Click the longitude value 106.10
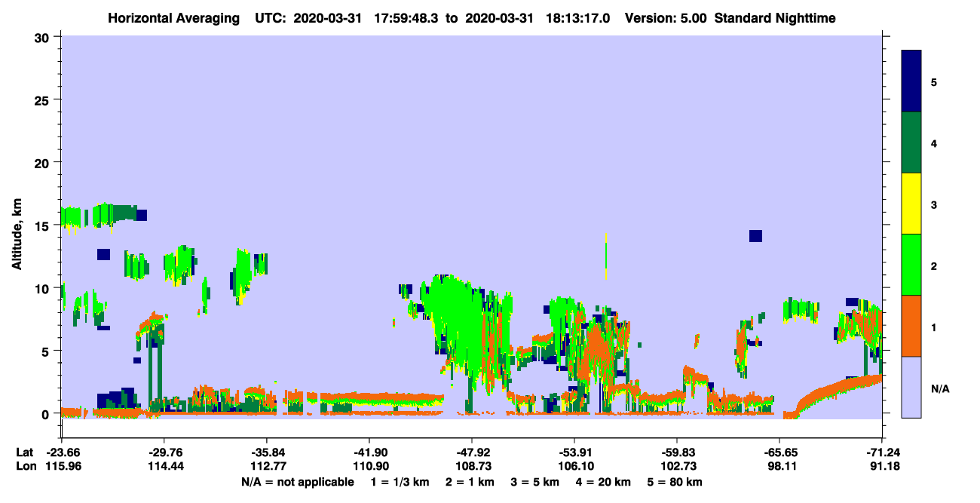The width and height of the screenshot is (980, 503). coord(574,467)
